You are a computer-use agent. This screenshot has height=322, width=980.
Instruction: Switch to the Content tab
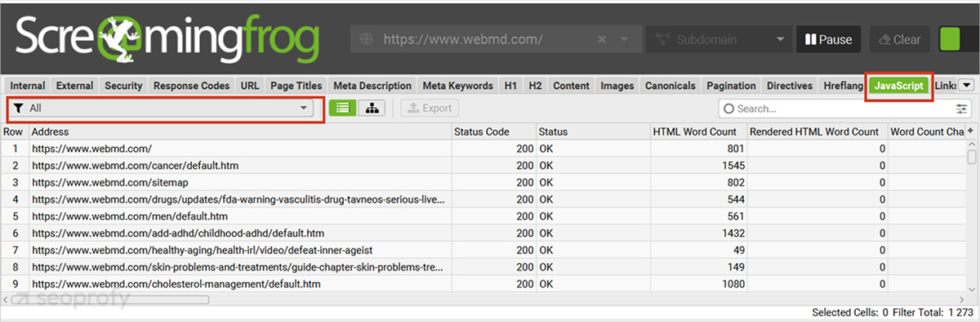click(x=571, y=85)
